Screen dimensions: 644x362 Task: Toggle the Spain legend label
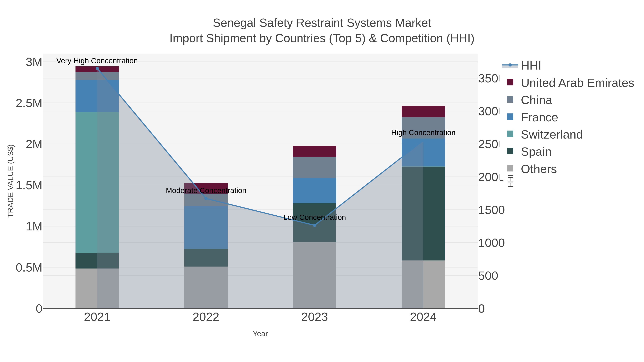click(536, 152)
